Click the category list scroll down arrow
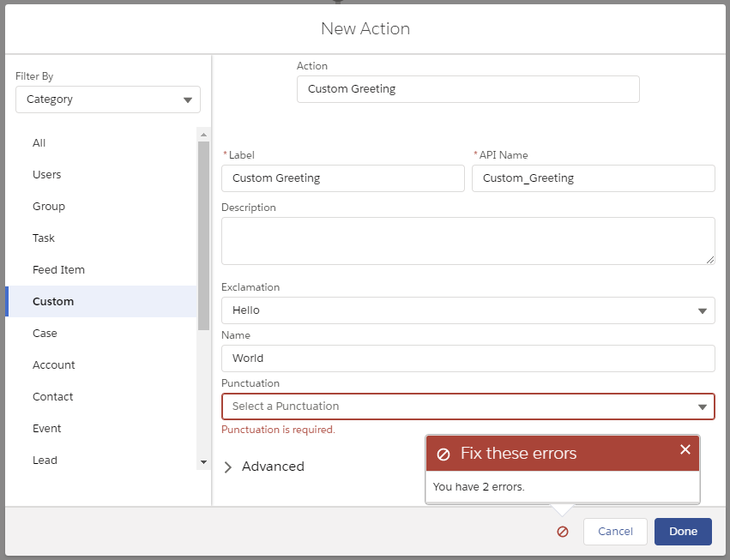Screen dimensions: 730x560 [203, 462]
